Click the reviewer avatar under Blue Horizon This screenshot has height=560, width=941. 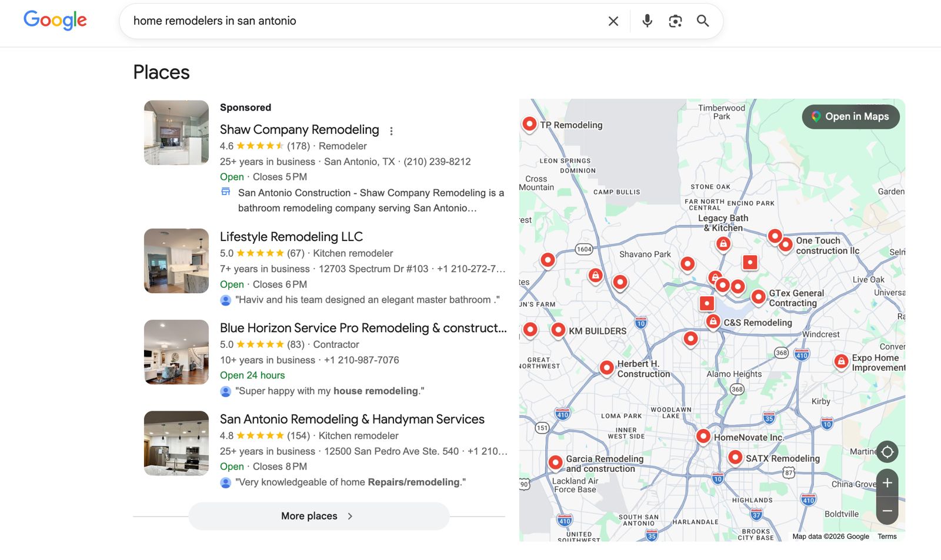225,391
